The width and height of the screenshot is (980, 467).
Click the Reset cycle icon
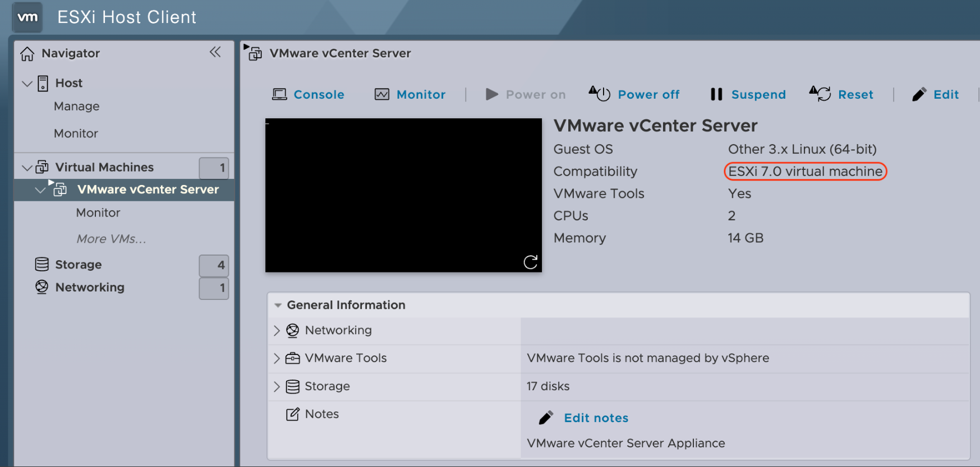click(x=820, y=94)
